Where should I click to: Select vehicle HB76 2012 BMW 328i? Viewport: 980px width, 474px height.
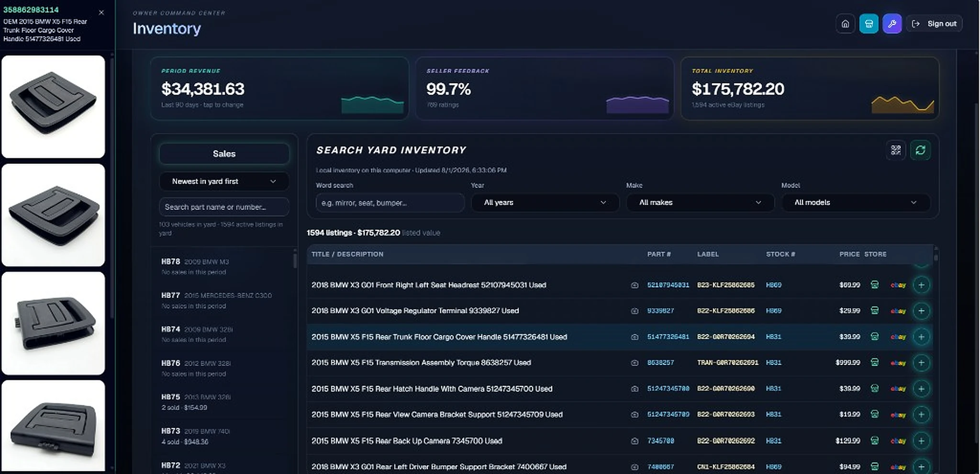coord(223,368)
